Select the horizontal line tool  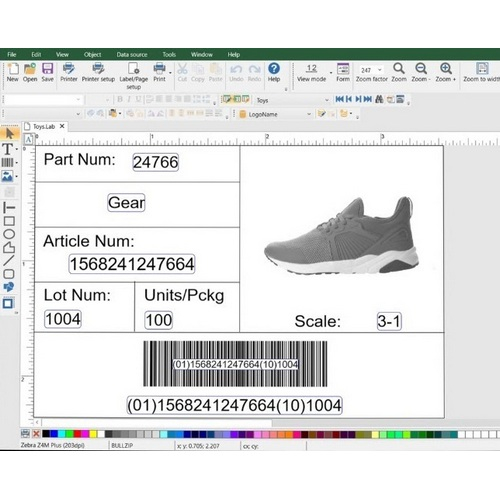(x=9, y=208)
